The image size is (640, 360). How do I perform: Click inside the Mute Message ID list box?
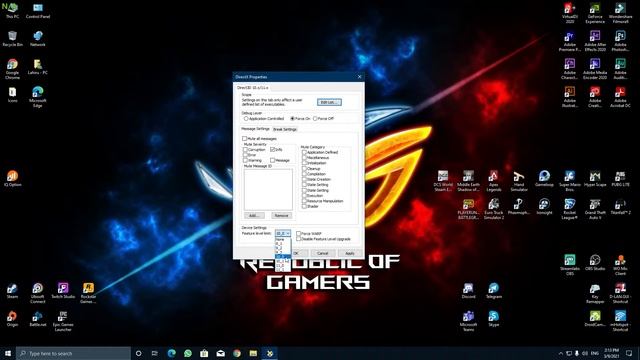(268, 189)
